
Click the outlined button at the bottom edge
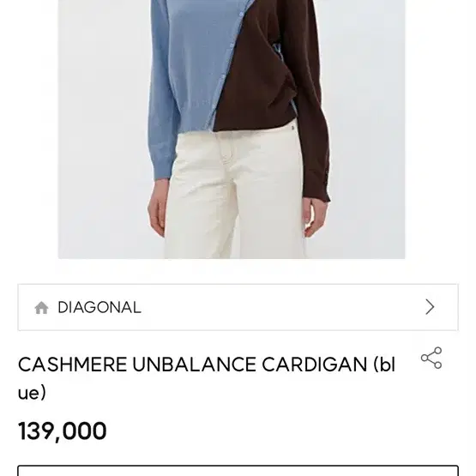[238, 471]
